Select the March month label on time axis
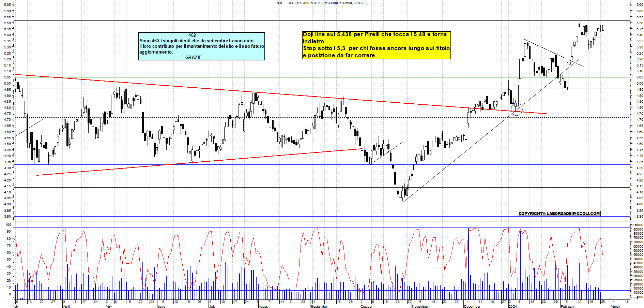This screenshot has height=308, width=644. pos(615,306)
